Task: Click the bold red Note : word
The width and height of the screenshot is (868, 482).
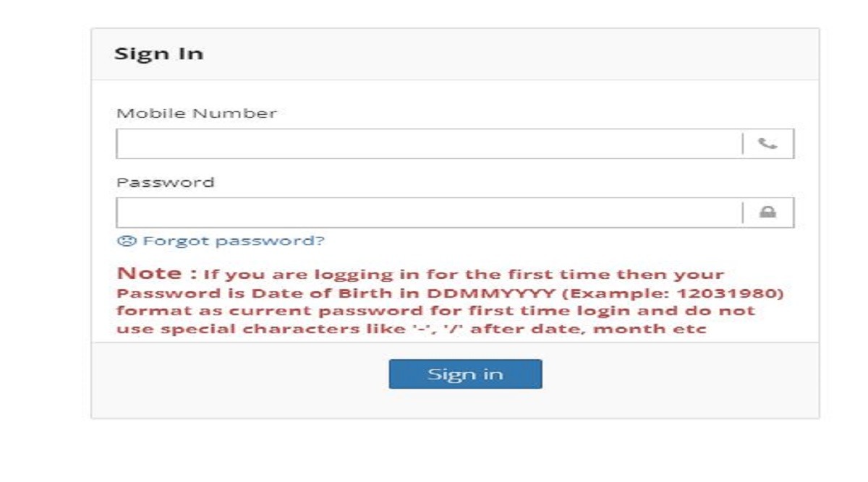Action: pyautogui.click(x=157, y=274)
